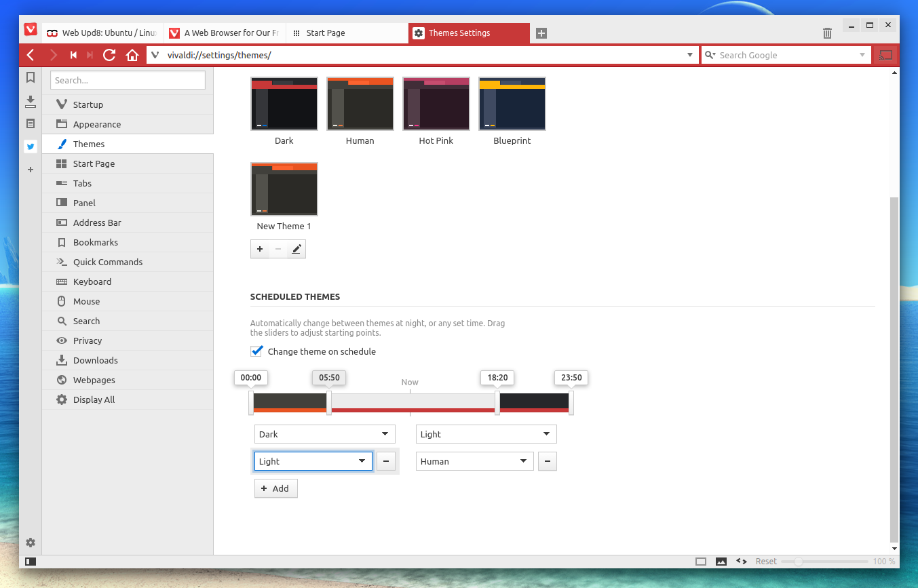Open the Downloads panel icon
Image resolution: width=918 pixels, height=588 pixels.
[x=31, y=101]
